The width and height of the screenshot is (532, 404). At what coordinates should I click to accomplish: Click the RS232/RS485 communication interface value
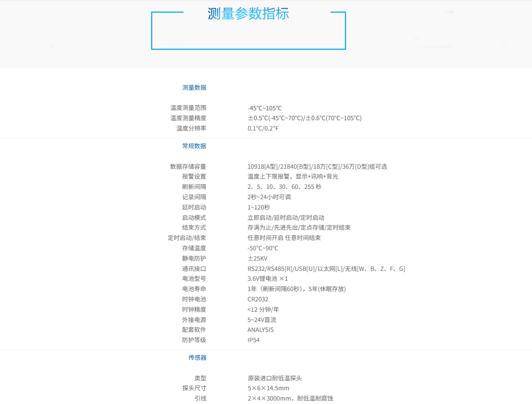(x=326, y=269)
